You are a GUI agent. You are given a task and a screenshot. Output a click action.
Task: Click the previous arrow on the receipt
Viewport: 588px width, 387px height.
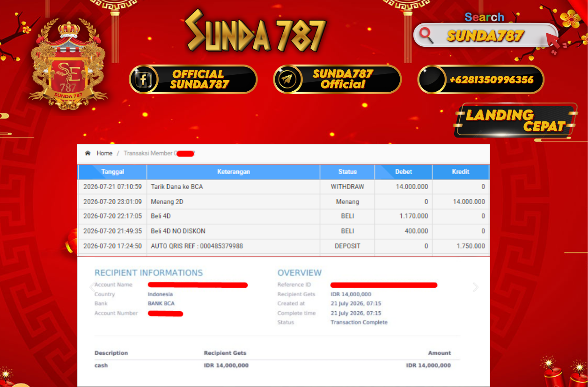coord(92,287)
